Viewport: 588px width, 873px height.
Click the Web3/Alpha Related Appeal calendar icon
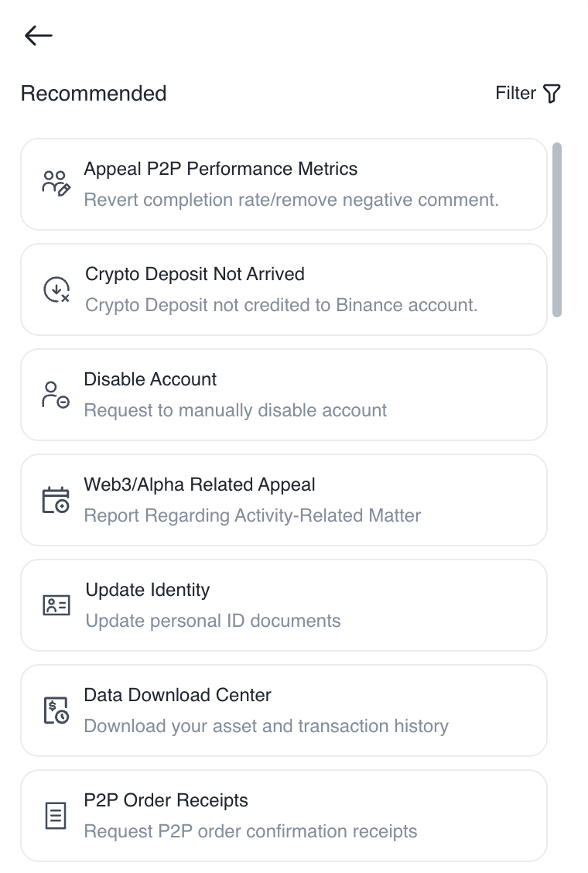[56, 500]
